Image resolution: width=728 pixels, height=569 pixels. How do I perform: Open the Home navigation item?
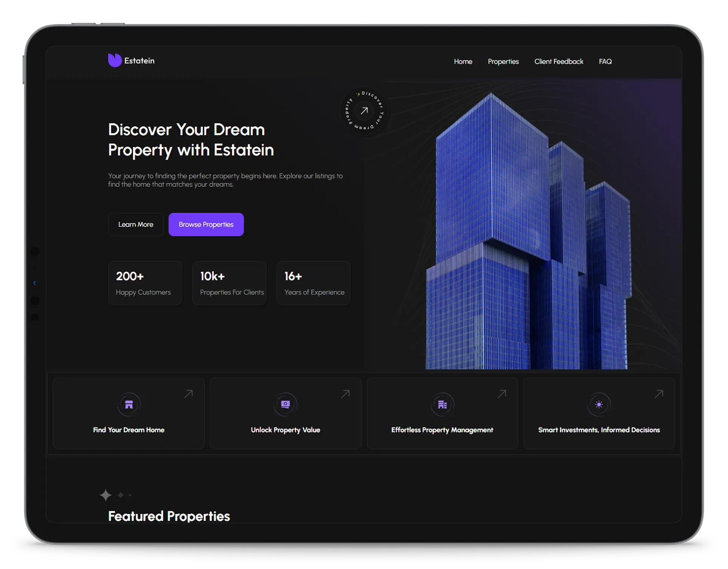coord(463,61)
